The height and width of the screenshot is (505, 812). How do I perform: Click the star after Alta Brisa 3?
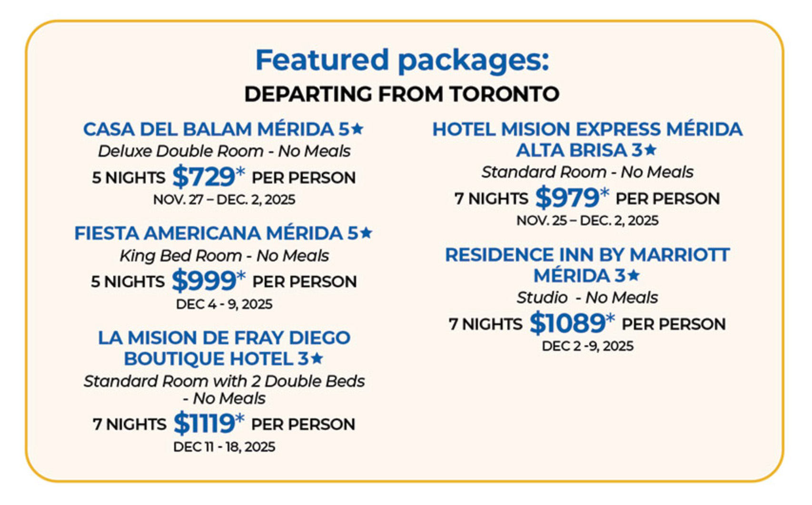point(650,150)
